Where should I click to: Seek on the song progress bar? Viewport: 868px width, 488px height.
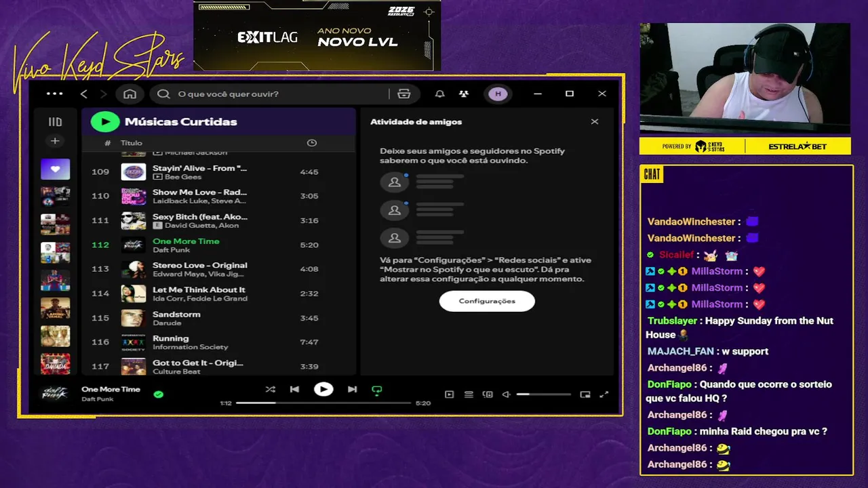pyautogui.click(x=323, y=403)
